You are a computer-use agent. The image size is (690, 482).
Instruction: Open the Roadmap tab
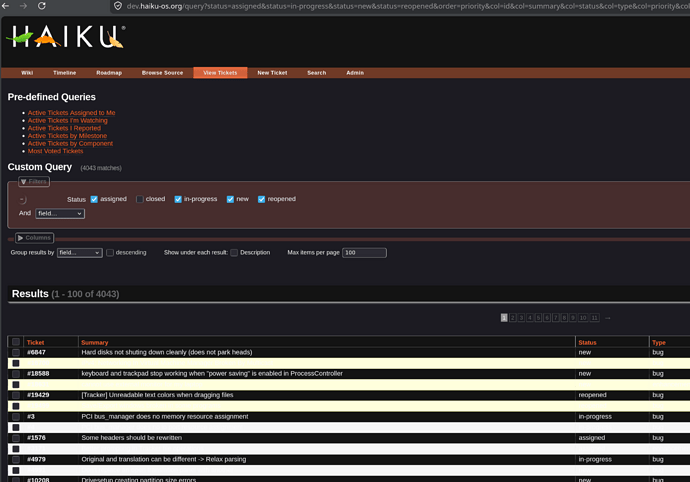[109, 73]
